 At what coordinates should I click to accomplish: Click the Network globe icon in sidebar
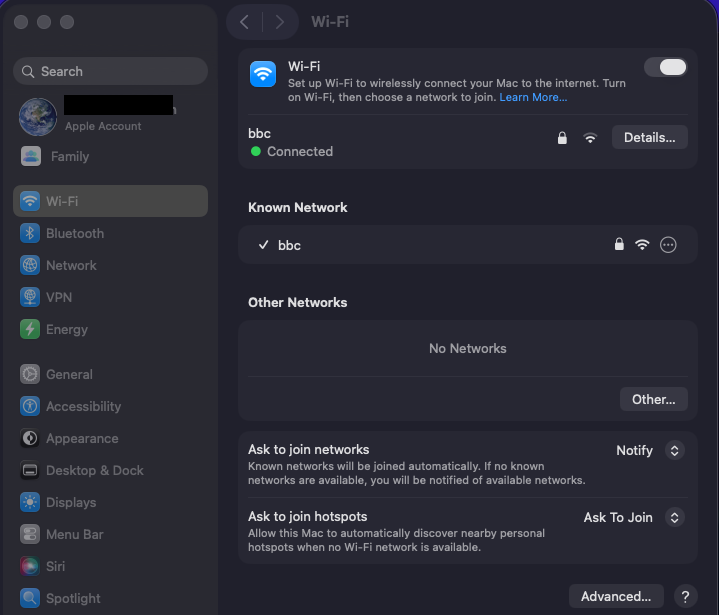(x=30, y=266)
